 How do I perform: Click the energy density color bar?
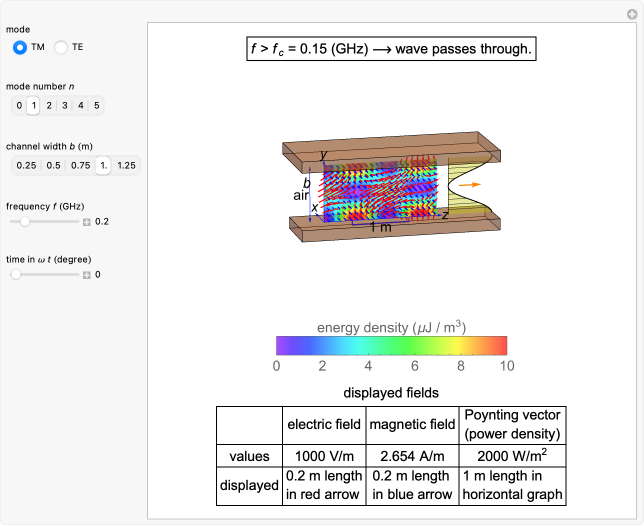coord(391,345)
